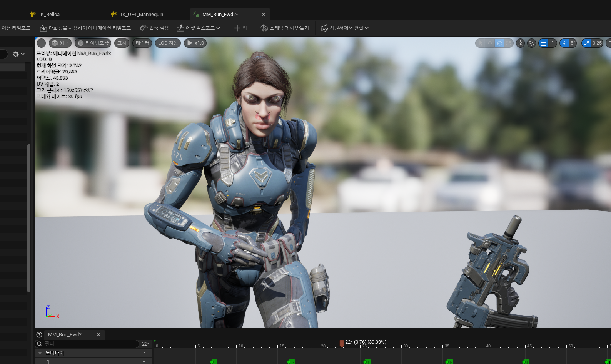Click 스태틱 메시 만들기 button
The width and height of the screenshot is (611, 364).
[285, 28]
